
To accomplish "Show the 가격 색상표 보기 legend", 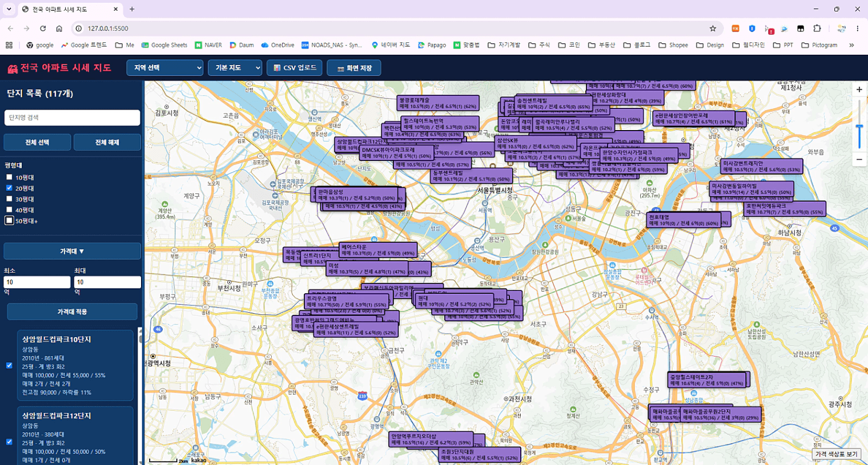I will pos(837,454).
